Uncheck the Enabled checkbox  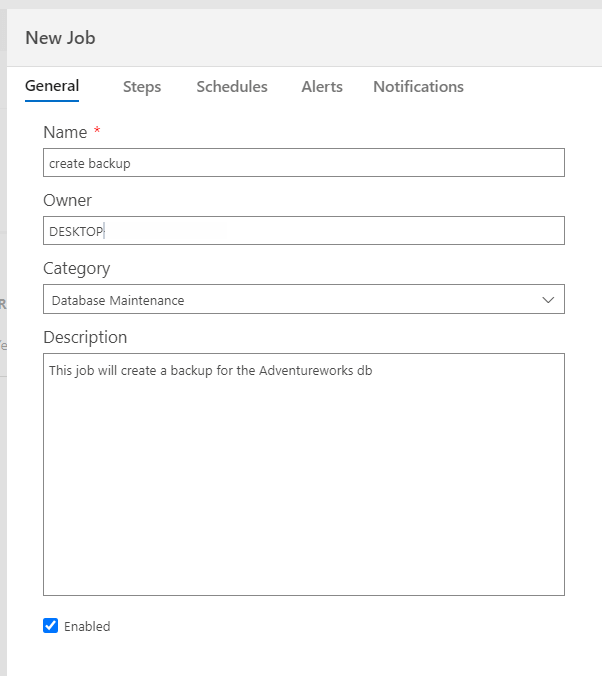click(51, 626)
